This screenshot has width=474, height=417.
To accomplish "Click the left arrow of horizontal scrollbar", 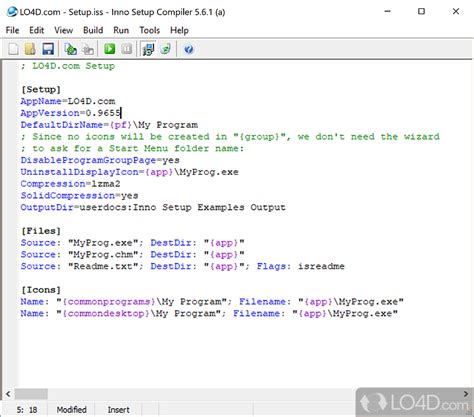I will pyautogui.click(x=8, y=394).
